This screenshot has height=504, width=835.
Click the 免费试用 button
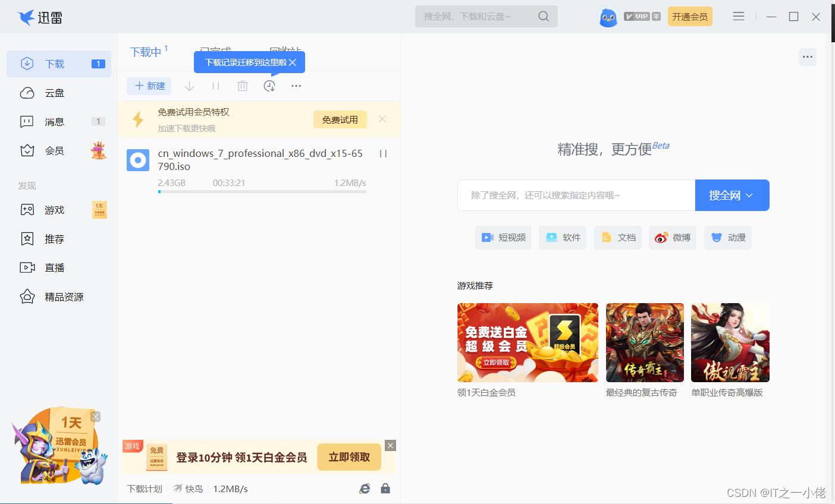pos(340,119)
